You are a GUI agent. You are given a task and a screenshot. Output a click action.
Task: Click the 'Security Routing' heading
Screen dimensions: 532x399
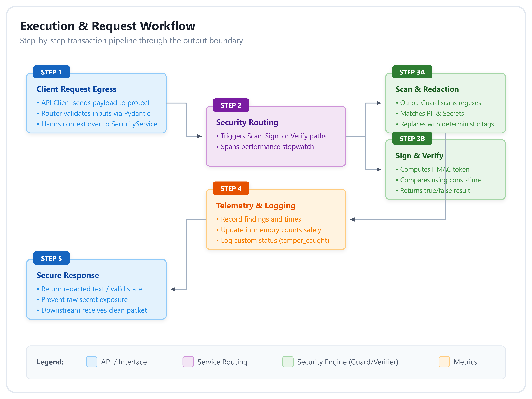point(247,122)
